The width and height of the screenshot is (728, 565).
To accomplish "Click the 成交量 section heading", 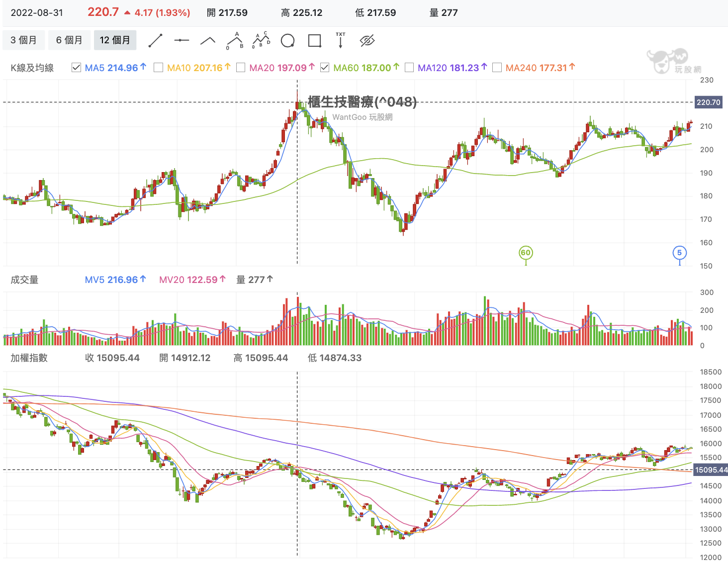I will [x=25, y=280].
